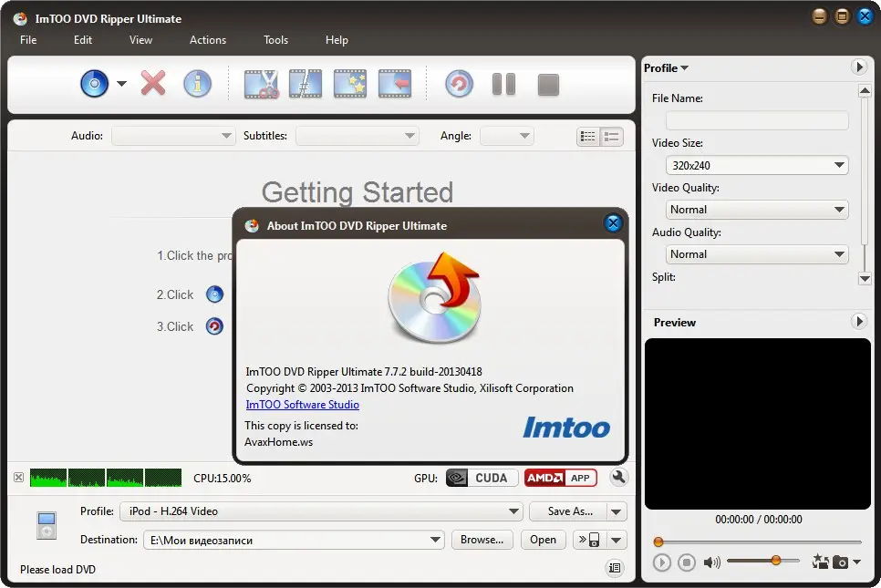Click the Split video filmstrip icon
The width and height of the screenshot is (881, 588).
tap(306, 84)
